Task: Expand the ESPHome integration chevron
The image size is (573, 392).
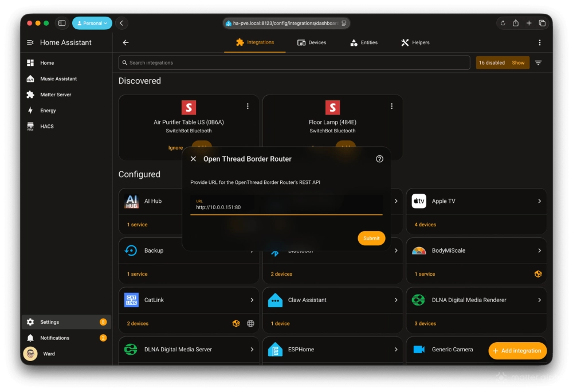Action: (396, 350)
